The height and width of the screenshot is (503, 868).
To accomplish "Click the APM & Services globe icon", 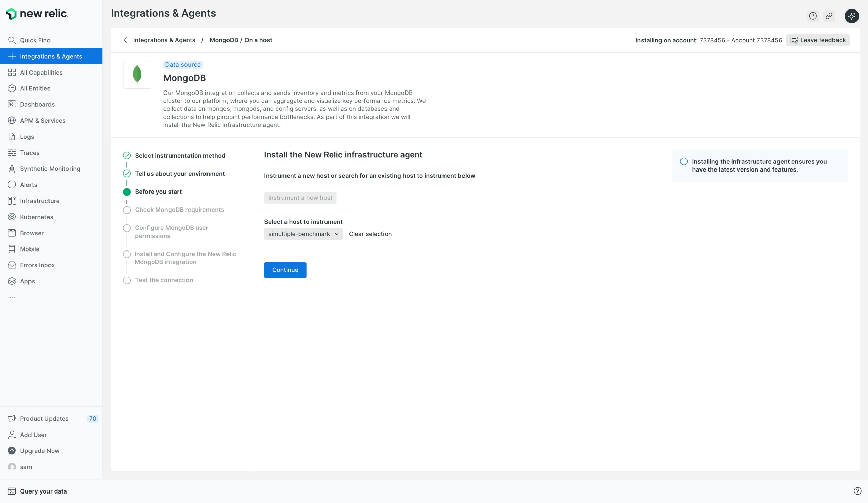I will tap(12, 121).
